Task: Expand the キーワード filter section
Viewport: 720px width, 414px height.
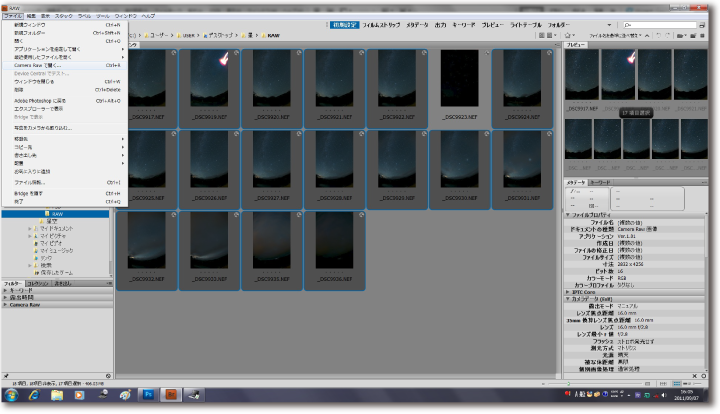Action: tap(28, 290)
